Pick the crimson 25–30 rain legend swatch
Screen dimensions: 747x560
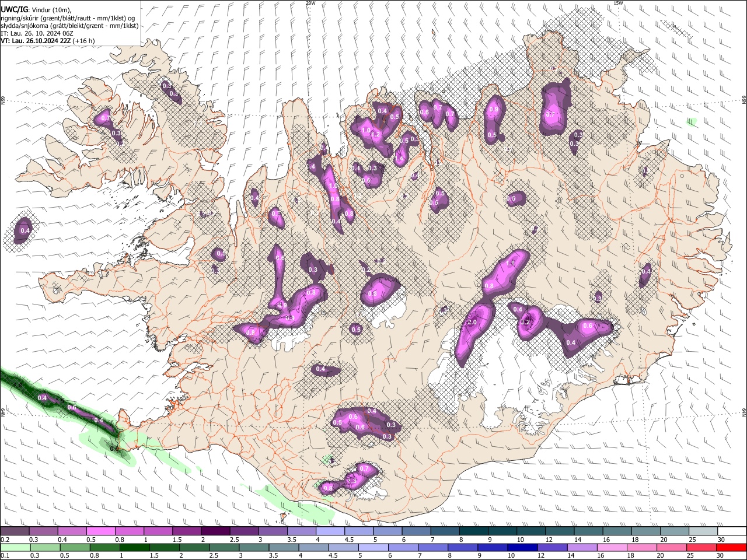pos(701,547)
